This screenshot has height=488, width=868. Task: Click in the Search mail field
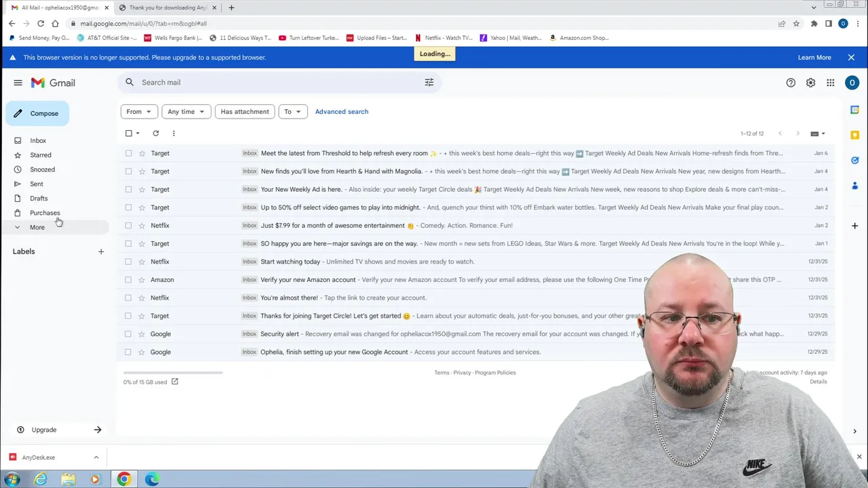[278, 82]
